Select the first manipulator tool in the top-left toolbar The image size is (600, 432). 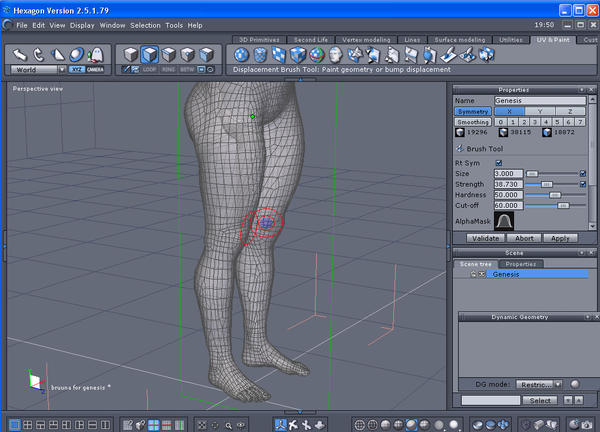point(18,53)
